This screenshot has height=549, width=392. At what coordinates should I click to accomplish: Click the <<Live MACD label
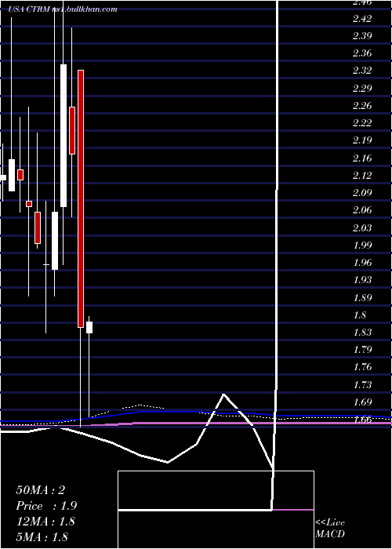coord(330,529)
